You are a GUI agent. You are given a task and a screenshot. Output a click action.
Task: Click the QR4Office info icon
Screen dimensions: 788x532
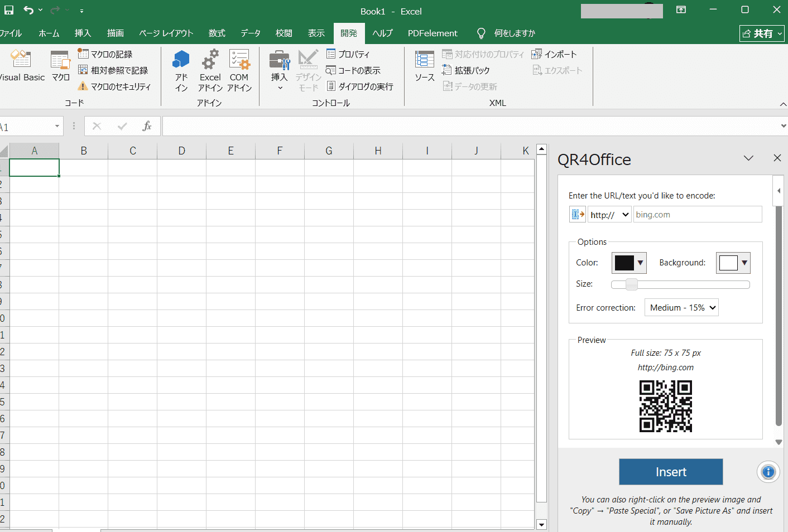pyautogui.click(x=768, y=472)
